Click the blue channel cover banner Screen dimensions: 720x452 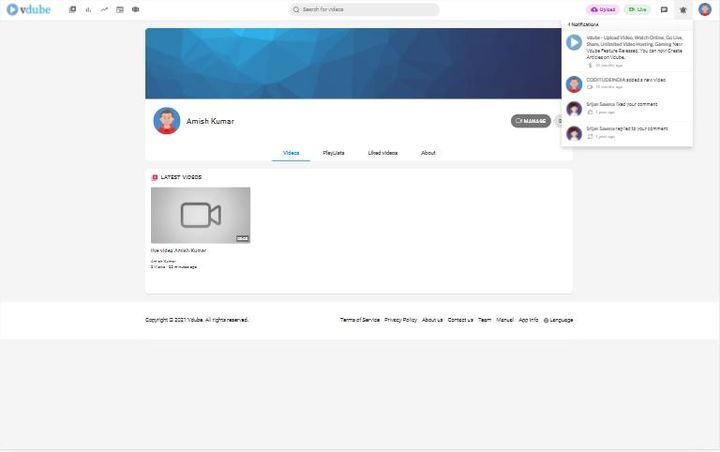pyautogui.click(x=353, y=63)
